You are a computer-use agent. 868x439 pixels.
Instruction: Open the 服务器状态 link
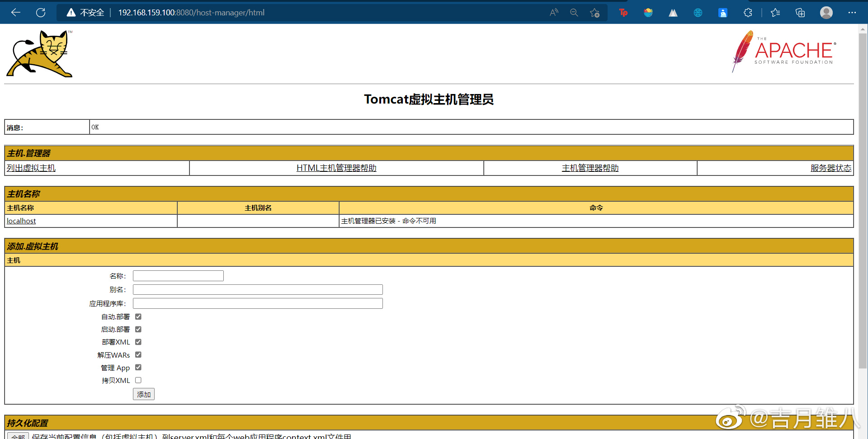tap(831, 168)
